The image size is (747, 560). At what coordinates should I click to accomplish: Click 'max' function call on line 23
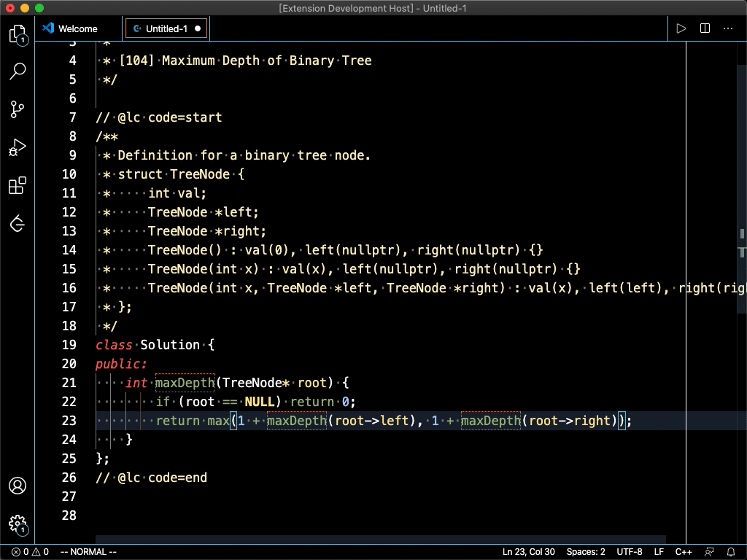218,421
